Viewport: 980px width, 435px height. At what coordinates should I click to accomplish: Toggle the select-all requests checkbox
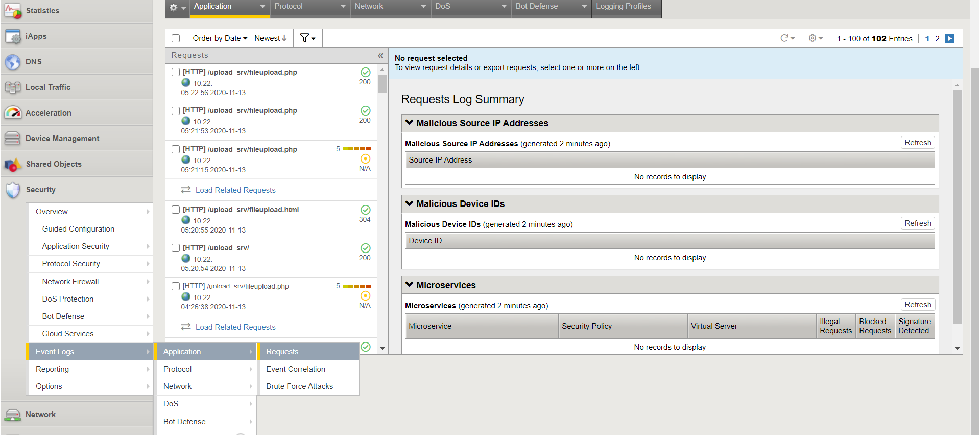pos(176,38)
